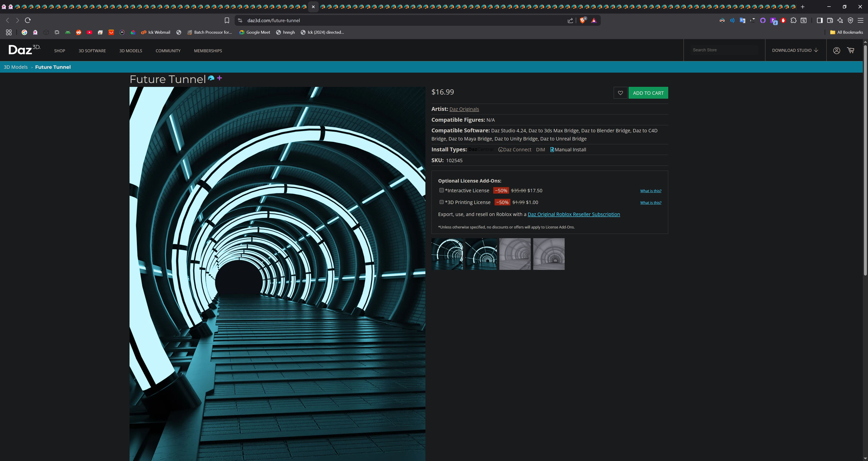Open the Reddit bookmark icon
The height and width of the screenshot is (461, 868).
point(78,32)
